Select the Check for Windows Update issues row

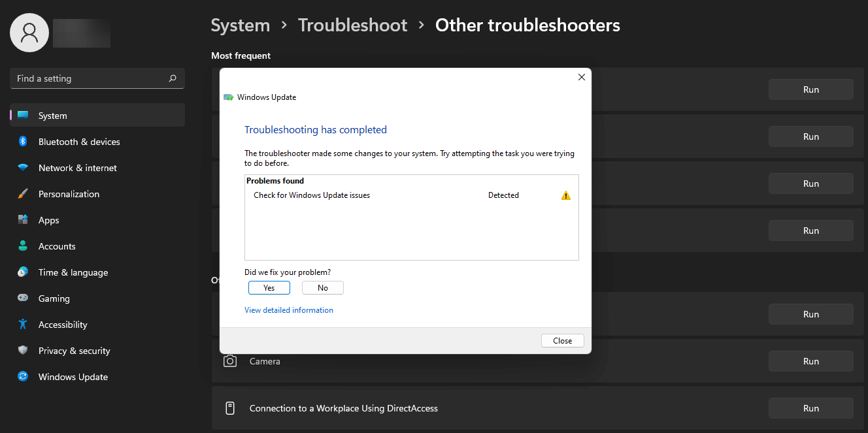point(412,195)
